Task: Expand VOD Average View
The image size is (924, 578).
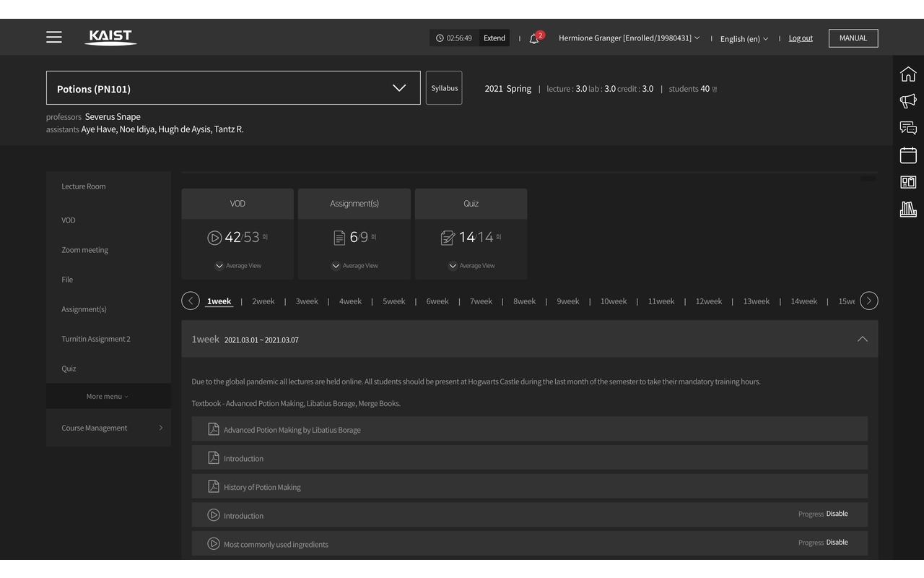Action: click(x=237, y=265)
